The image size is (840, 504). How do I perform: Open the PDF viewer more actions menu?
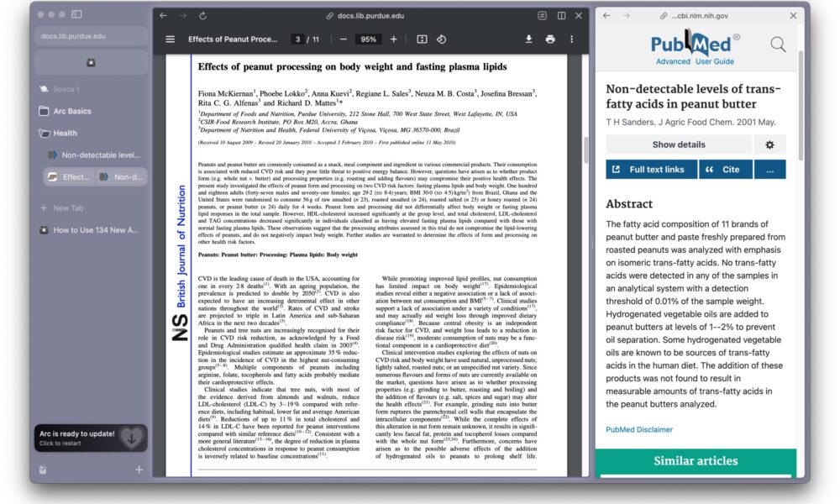(571, 39)
